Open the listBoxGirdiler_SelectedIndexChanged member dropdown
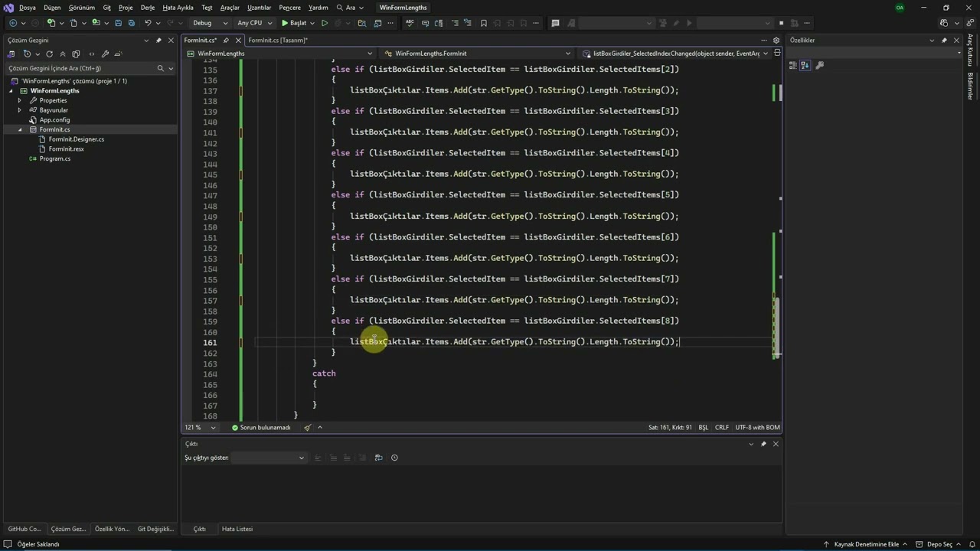 675,54
